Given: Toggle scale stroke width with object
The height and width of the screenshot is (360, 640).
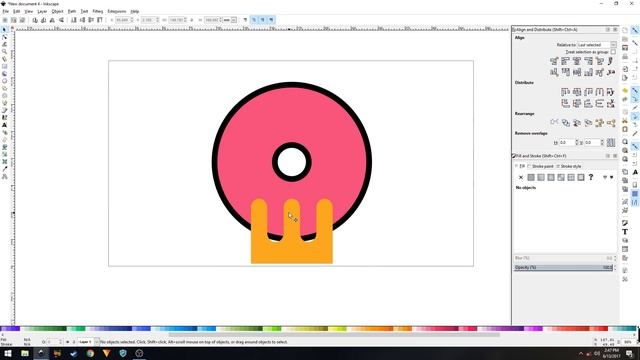Looking at the screenshot, I should pos(245,20).
